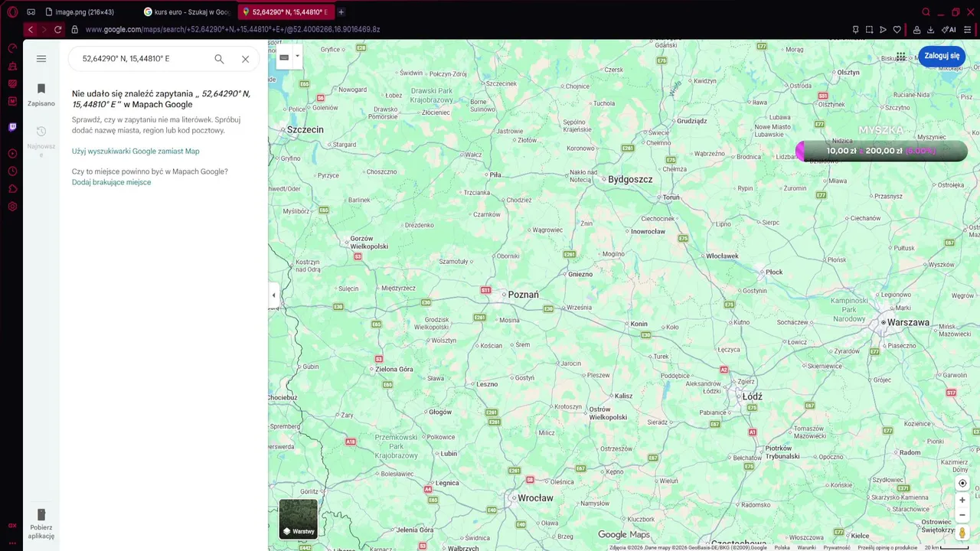
Task: Click the Warszawa city label
Action: (x=907, y=322)
